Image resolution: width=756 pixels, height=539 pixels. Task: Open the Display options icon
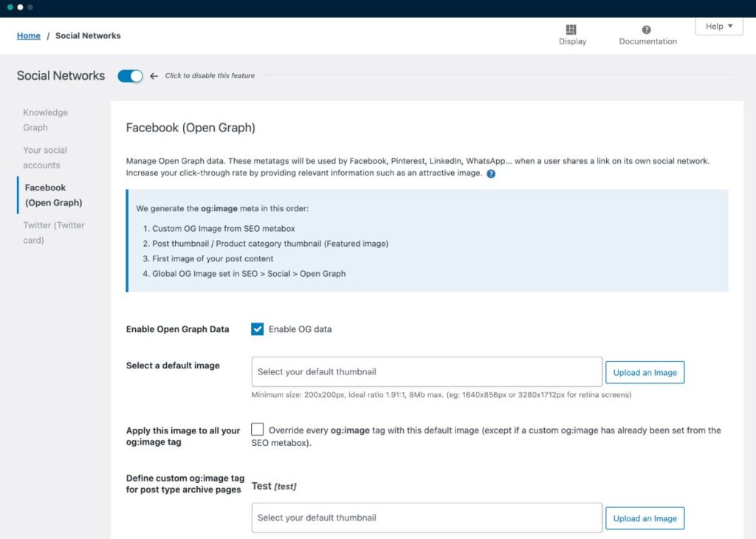tap(571, 30)
